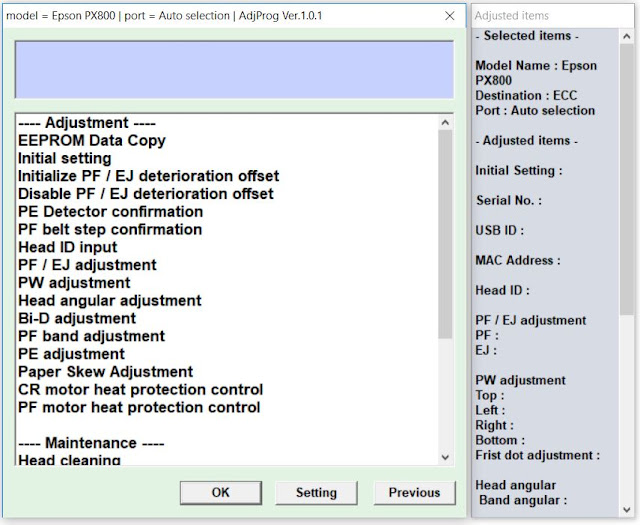This screenshot has height=525, width=640.
Task: Click the adjustment list scrollbar thumb
Action: [445, 234]
